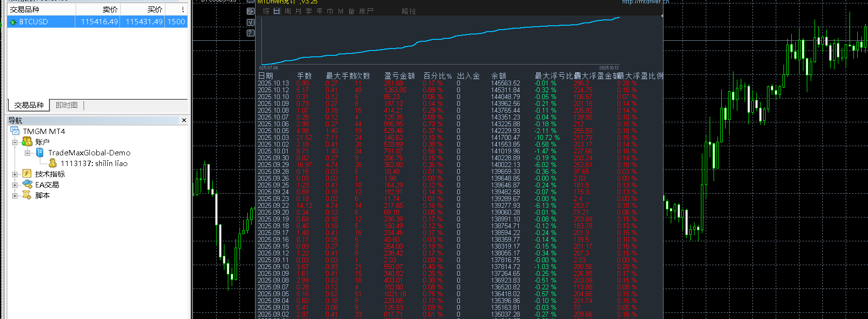The height and width of the screenshot is (319, 868).
Task: Click the profit value 1263.05
Action: [x=395, y=90]
